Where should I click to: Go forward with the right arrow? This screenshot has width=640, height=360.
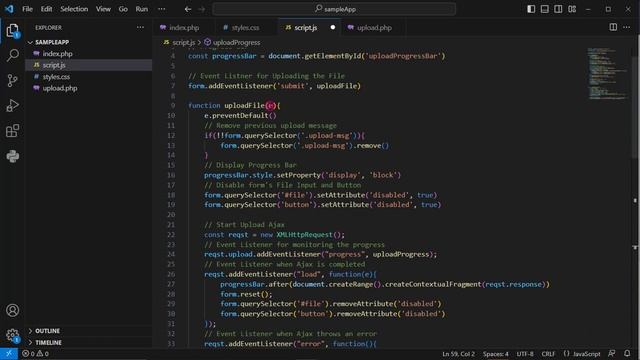[x=202, y=9]
